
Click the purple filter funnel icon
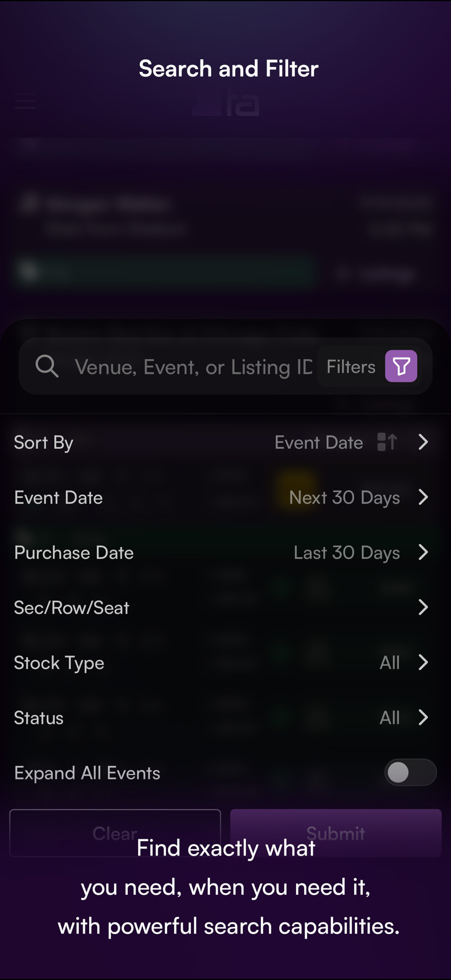point(401,366)
